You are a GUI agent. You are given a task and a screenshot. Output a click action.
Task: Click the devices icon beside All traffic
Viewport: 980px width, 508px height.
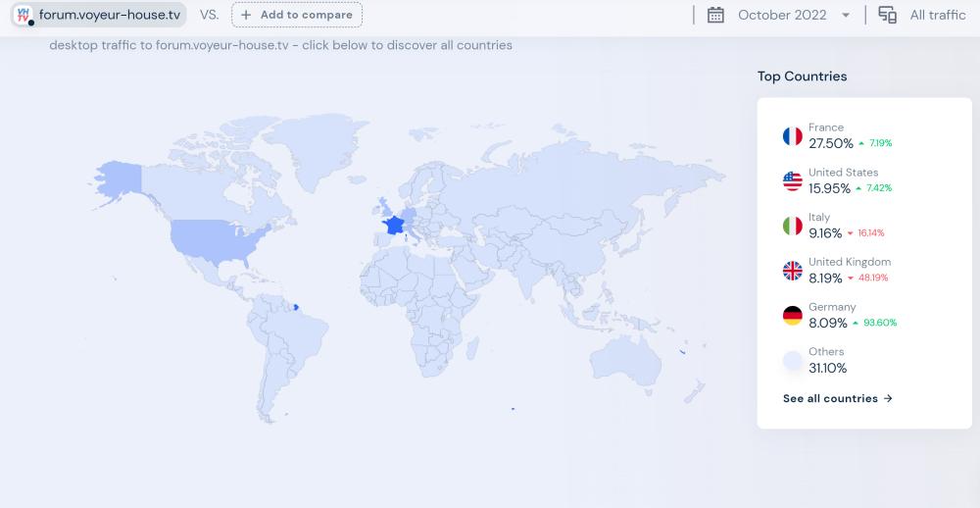click(x=888, y=15)
